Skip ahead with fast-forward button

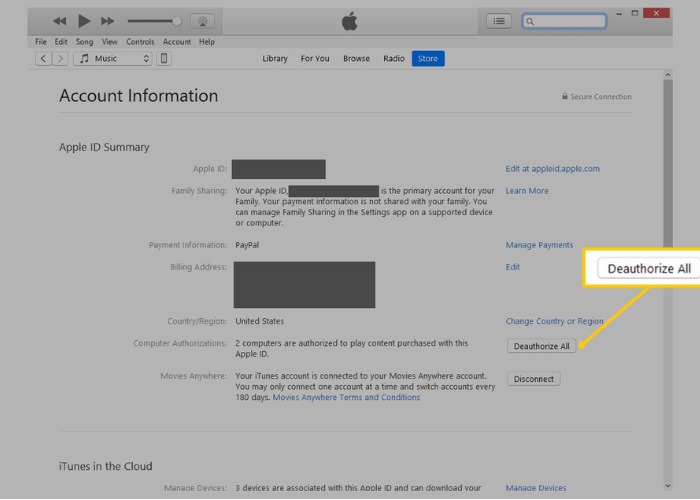coord(108,21)
